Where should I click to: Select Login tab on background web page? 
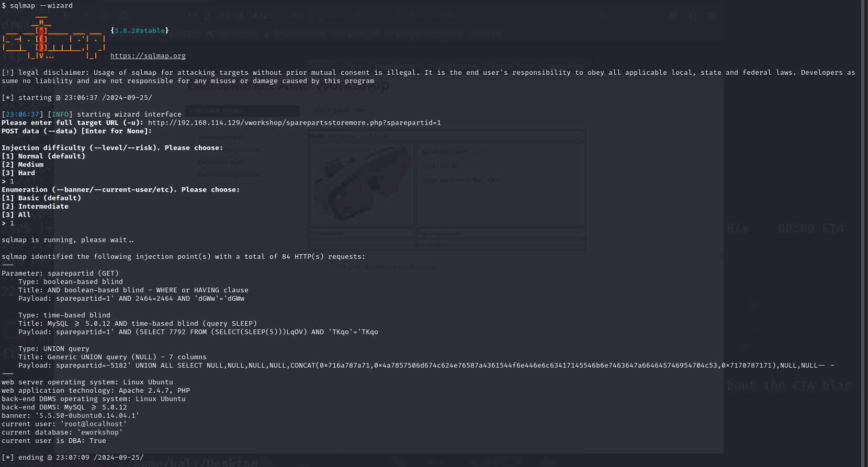(352, 66)
